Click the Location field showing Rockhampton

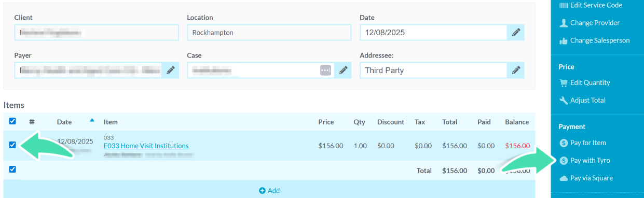[x=269, y=33]
